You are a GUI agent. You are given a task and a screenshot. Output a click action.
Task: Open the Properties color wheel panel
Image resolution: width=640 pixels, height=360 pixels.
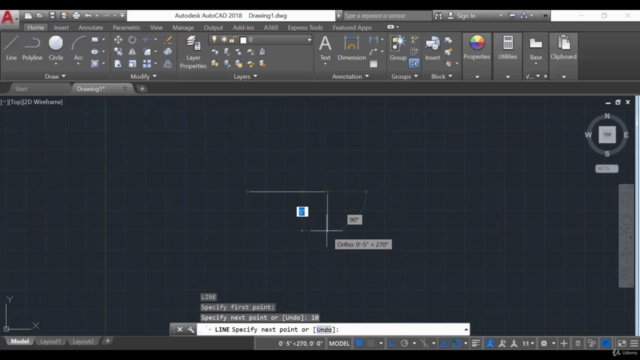click(x=477, y=48)
